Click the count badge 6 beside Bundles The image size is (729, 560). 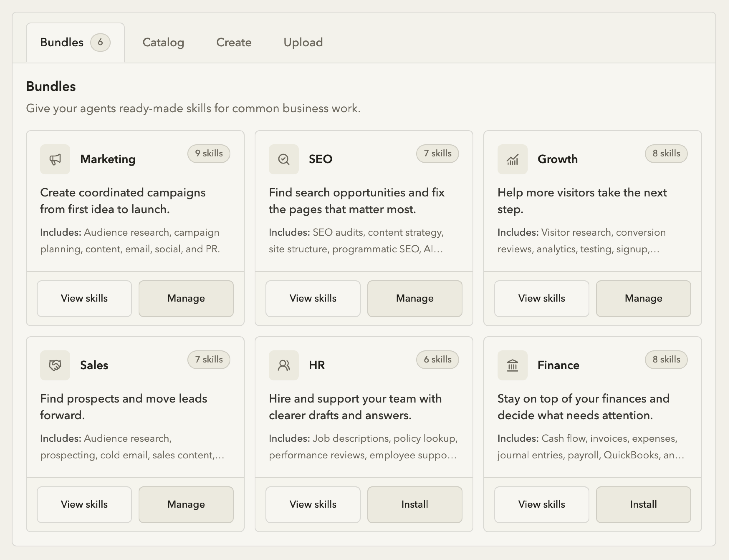coord(100,43)
